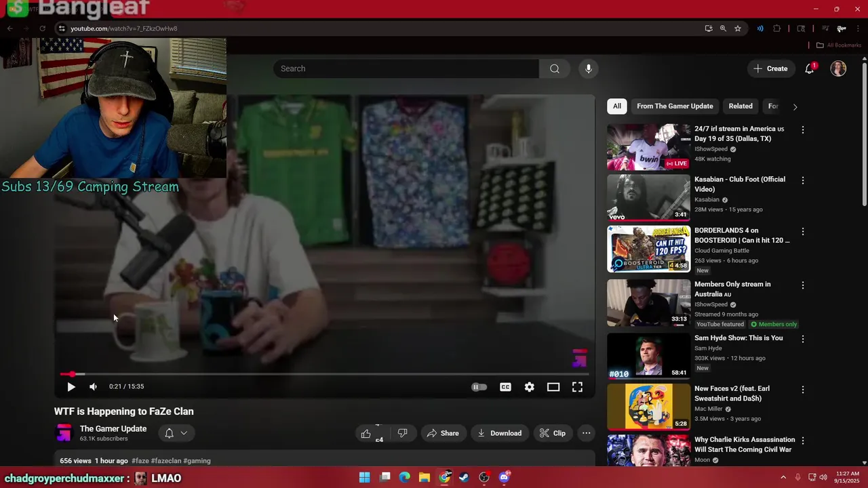The width and height of the screenshot is (868, 488).
Task: Open IShowSpeed 24/7 irl stream thumbnail
Action: tap(648, 147)
